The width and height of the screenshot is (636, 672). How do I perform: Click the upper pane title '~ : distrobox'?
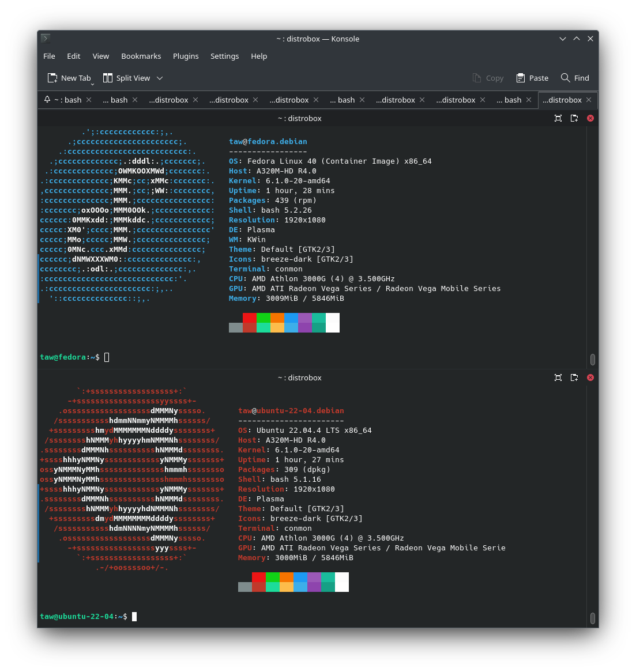[299, 118]
